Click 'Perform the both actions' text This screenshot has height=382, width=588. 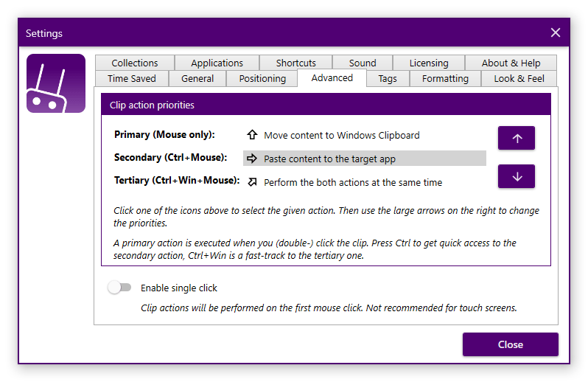(353, 182)
